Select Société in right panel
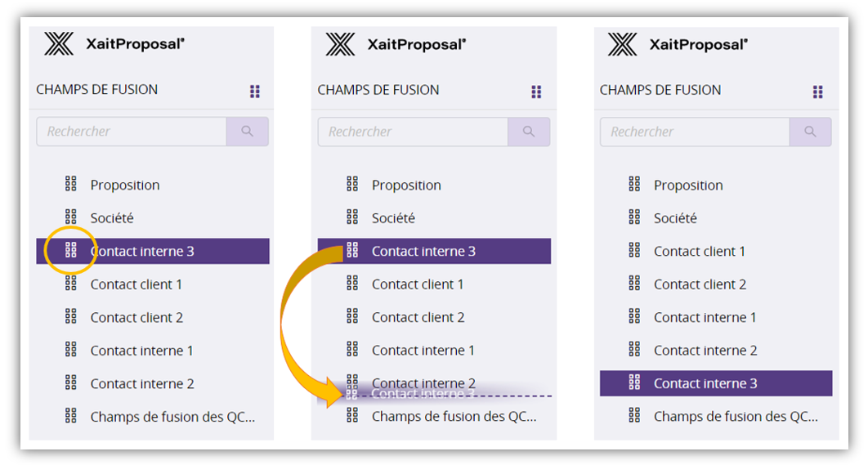The image size is (868, 465). click(x=675, y=218)
